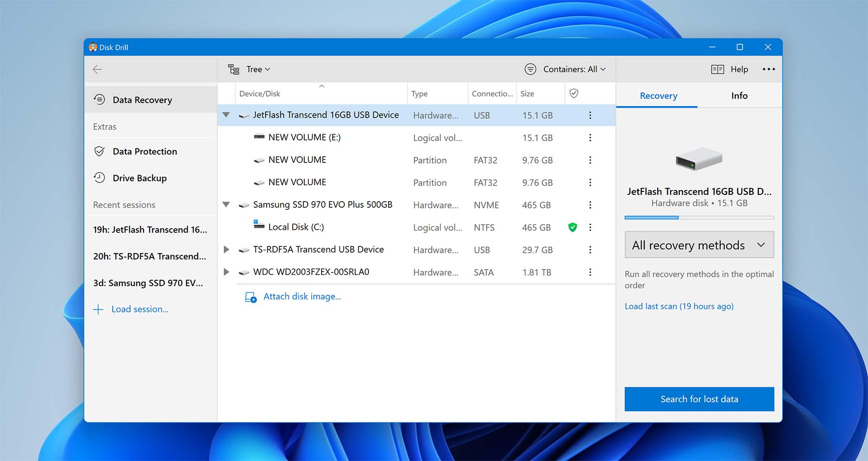The width and height of the screenshot is (868, 461).
Task: Click the shield protection column header icon
Action: coord(574,94)
